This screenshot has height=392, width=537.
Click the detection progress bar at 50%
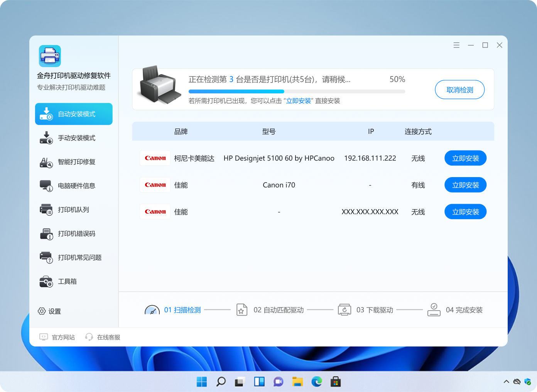click(x=296, y=91)
